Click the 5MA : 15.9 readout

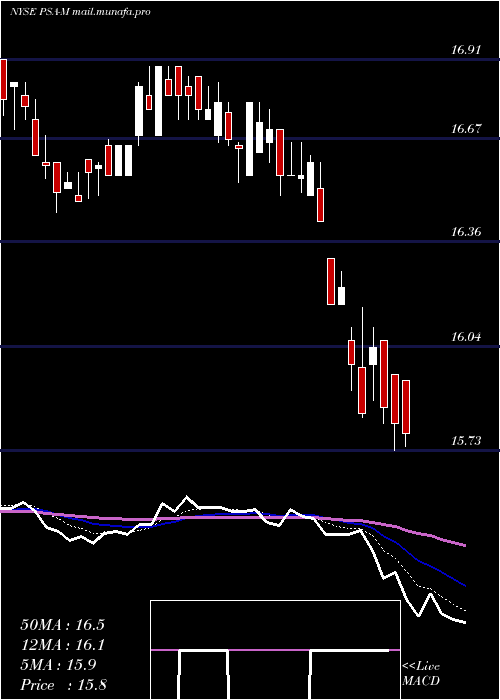coord(58,665)
